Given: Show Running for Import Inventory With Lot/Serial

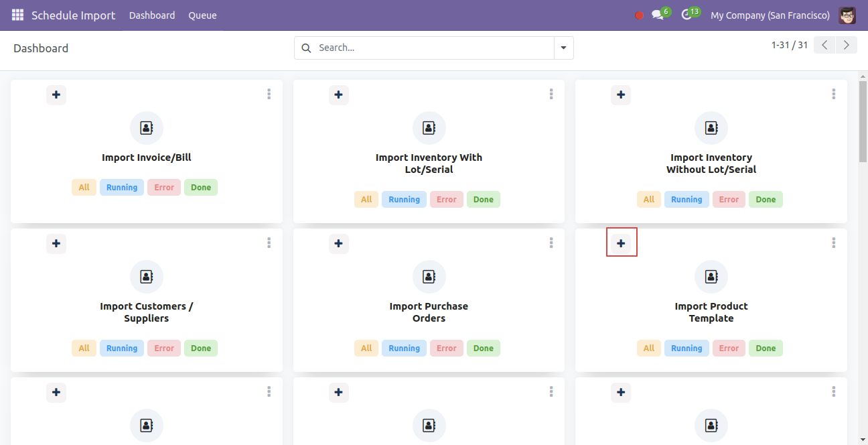Looking at the screenshot, I should pos(405,200).
